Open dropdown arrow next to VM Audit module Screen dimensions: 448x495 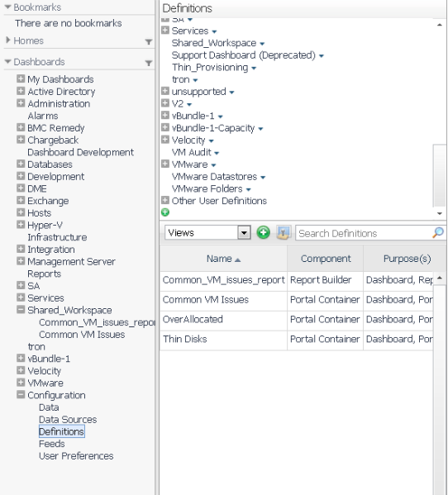[217, 154]
